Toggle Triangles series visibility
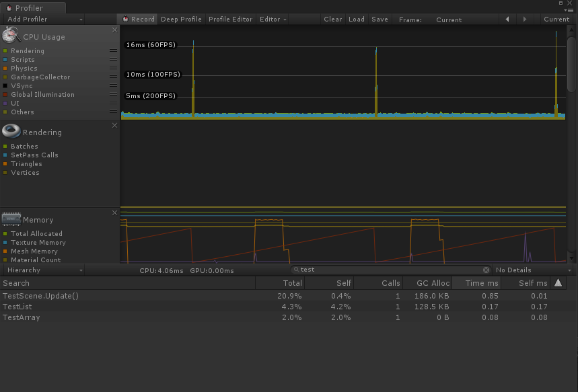 pos(5,164)
